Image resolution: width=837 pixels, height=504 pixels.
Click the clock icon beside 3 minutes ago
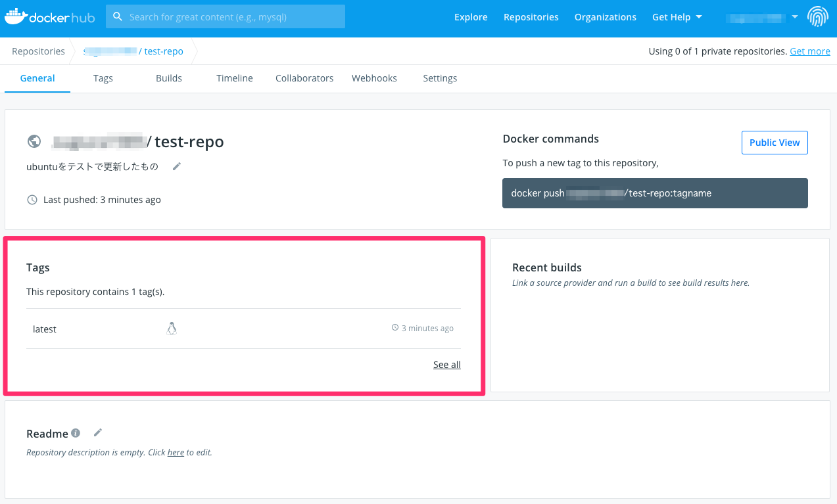395,327
